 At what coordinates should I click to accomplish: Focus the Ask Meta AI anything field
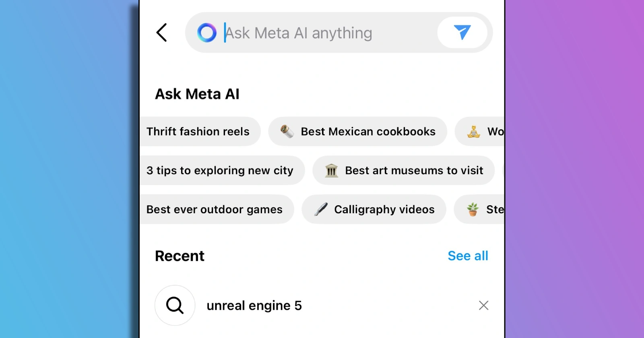[x=322, y=33]
